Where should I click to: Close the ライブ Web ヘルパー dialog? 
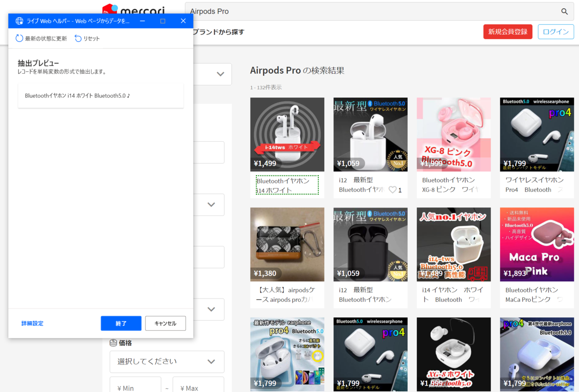point(183,21)
